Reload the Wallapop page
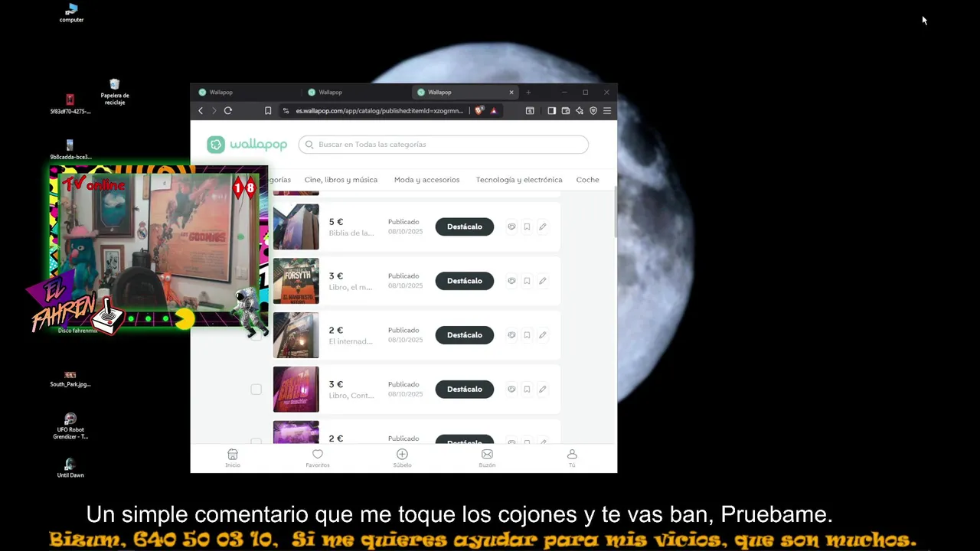 [227, 111]
